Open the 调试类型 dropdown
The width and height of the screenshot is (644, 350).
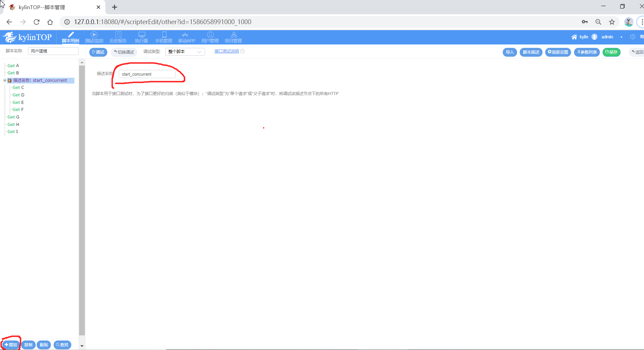tap(185, 52)
